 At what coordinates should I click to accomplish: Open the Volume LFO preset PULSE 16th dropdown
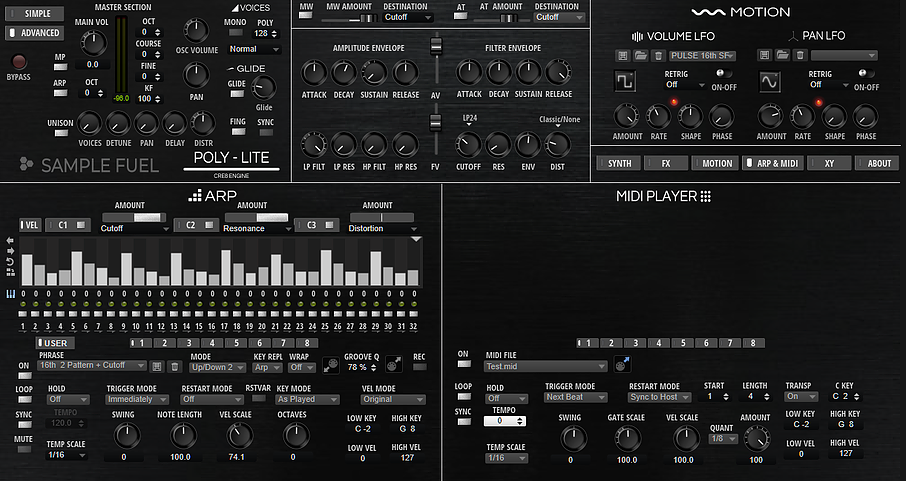tap(703, 56)
